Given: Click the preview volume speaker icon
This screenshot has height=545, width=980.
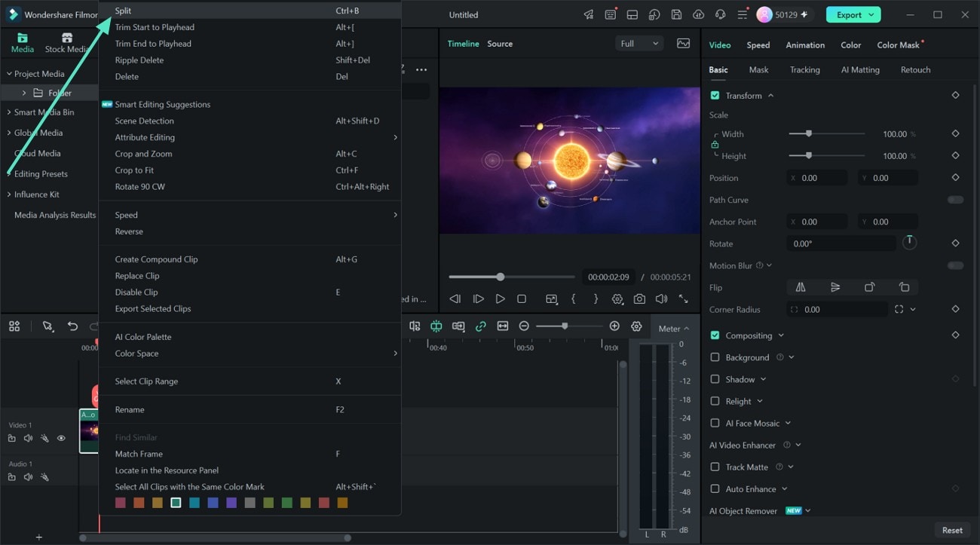Looking at the screenshot, I should click(x=661, y=299).
